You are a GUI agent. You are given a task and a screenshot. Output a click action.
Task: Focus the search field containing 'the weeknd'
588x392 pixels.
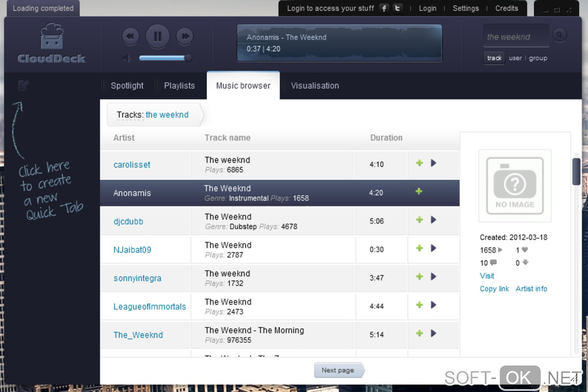[516, 37]
